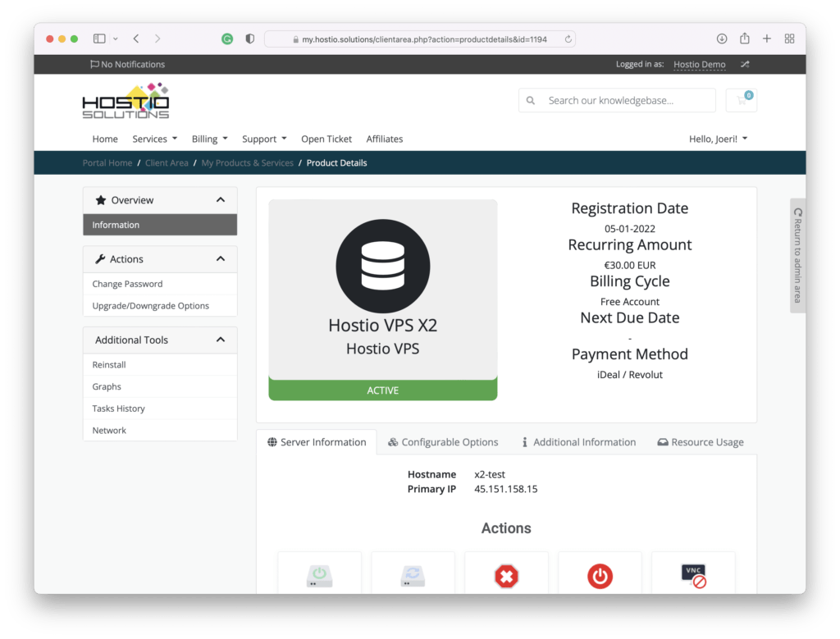Click the registration date 05-01-2022

click(x=629, y=229)
